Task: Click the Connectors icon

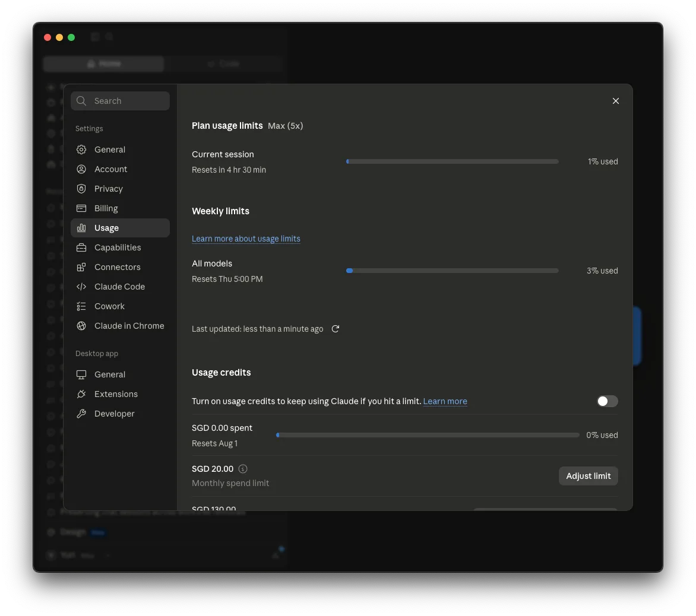Action: 81,267
